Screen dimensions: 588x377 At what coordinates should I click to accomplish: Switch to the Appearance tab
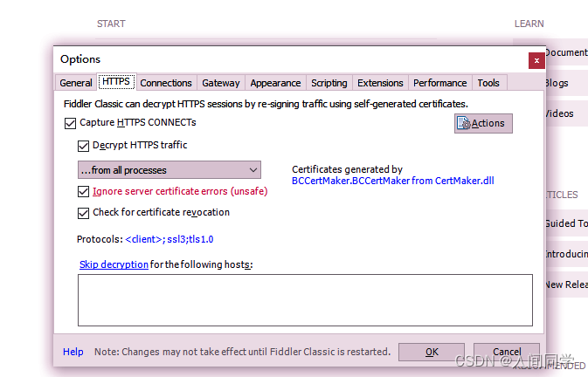(275, 83)
